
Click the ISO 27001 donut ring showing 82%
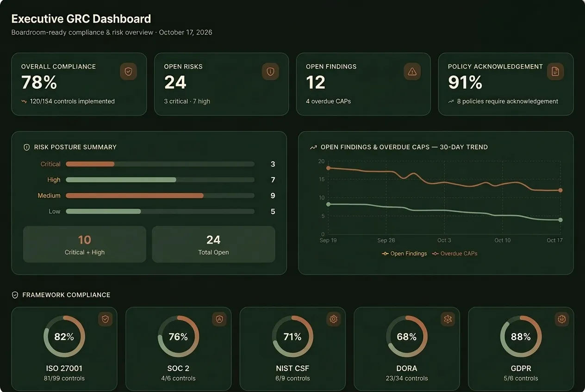tap(64, 337)
